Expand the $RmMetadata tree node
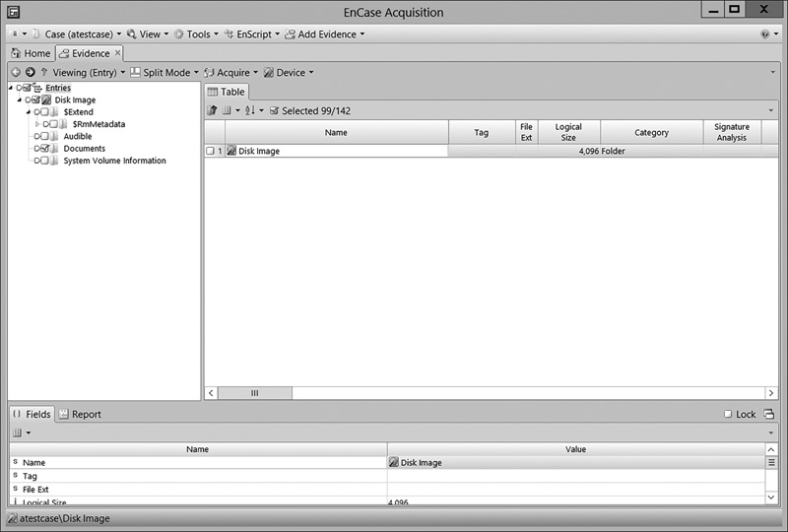 (x=37, y=124)
